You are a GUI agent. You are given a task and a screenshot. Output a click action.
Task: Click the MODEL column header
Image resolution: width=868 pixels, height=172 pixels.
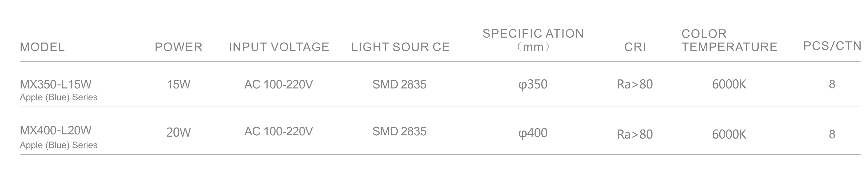coord(42,47)
